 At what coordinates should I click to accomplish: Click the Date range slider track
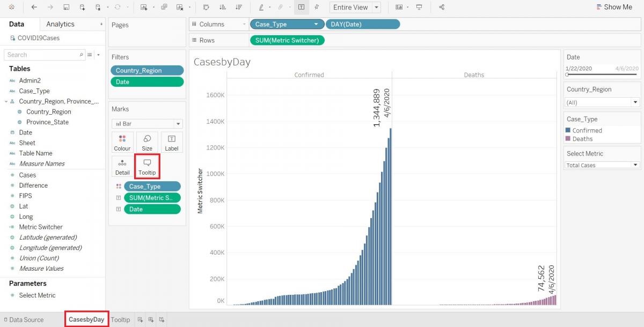coord(602,75)
